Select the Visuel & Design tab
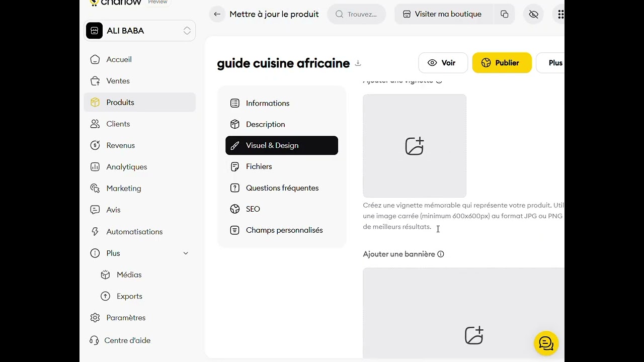Screen dimensions: 644x362 [282, 145]
